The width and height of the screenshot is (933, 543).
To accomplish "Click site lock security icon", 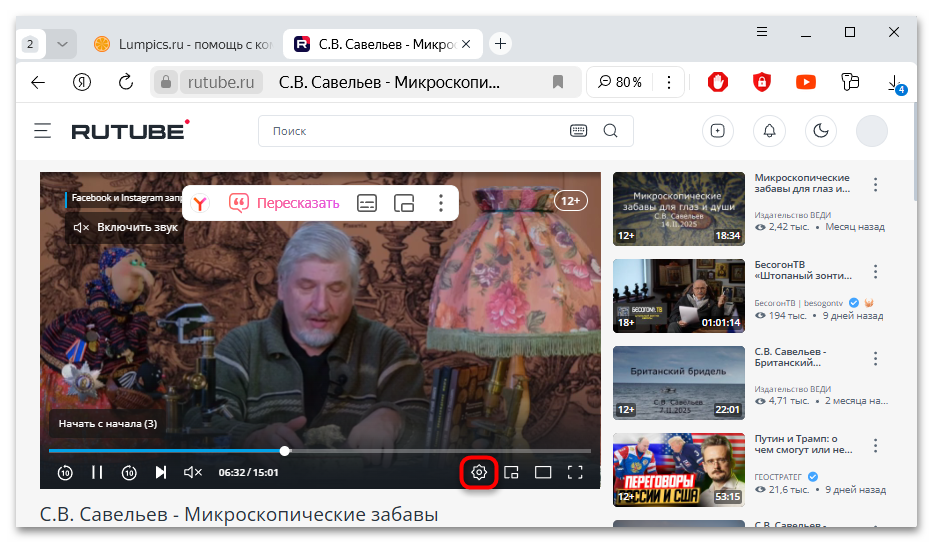I will (x=166, y=82).
